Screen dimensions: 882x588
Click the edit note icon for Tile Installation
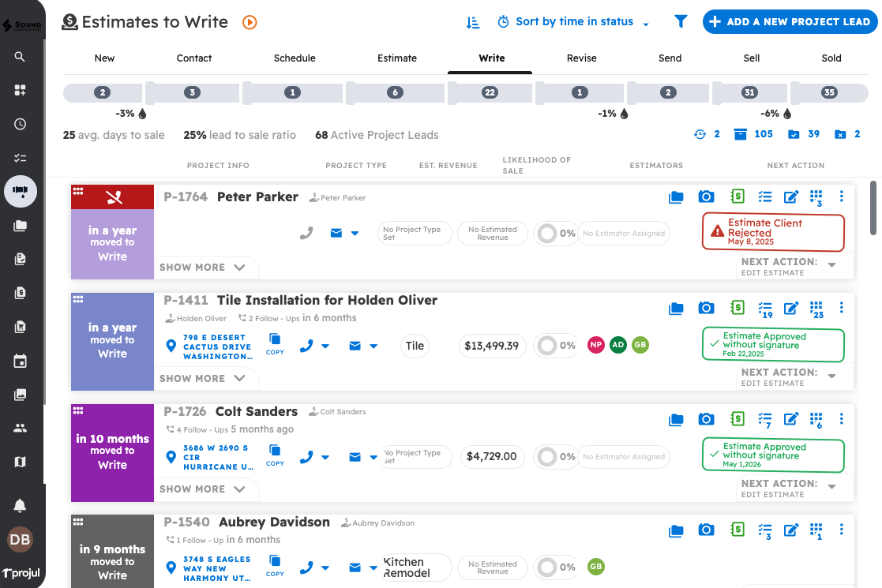pyautogui.click(x=790, y=309)
